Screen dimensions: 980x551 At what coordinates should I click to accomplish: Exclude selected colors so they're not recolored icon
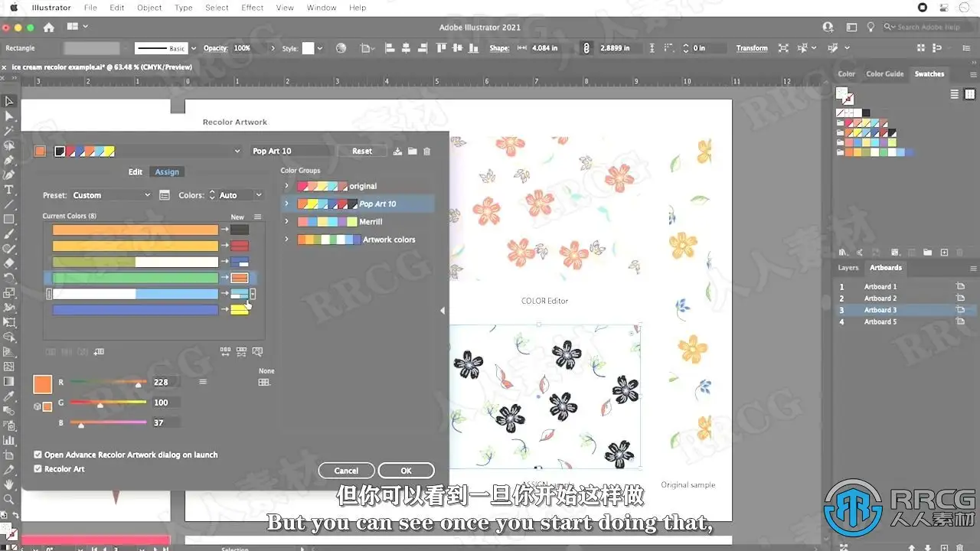(x=83, y=352)
